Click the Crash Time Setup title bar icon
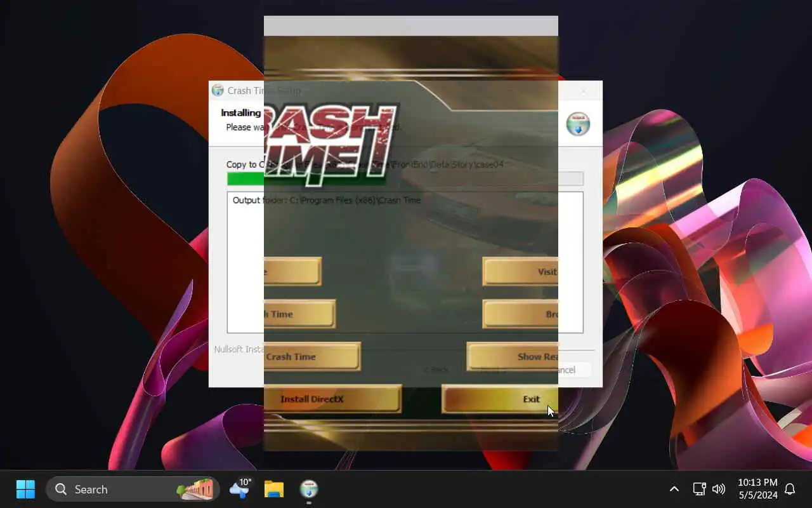812x508 pixels. pos(218,90)
